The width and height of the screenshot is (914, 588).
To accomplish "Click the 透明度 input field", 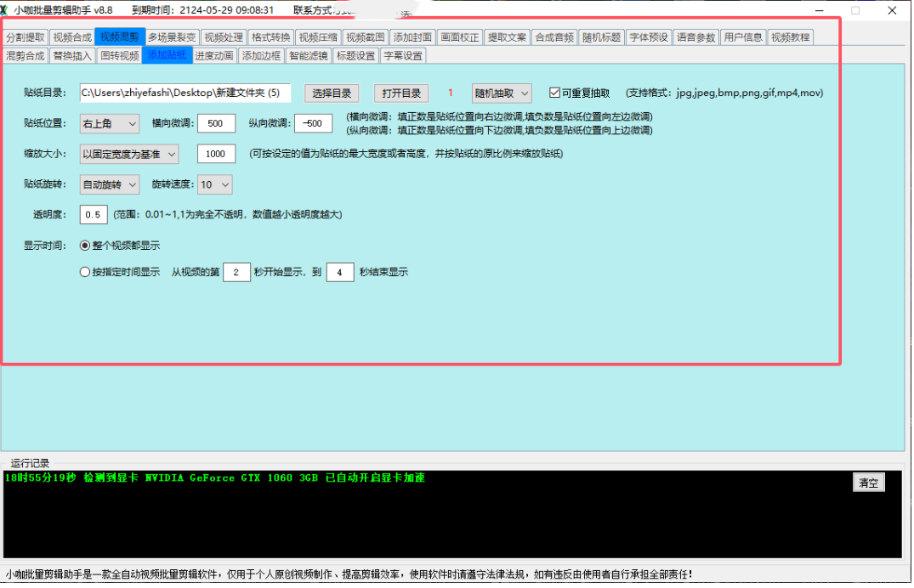I will click(94, 215).
